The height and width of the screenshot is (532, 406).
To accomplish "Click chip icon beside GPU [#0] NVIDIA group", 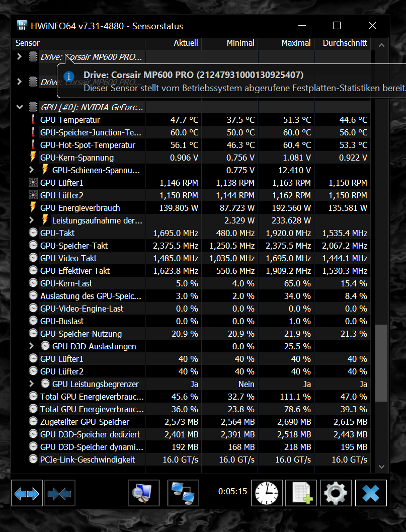I will [x=33, y=107].
